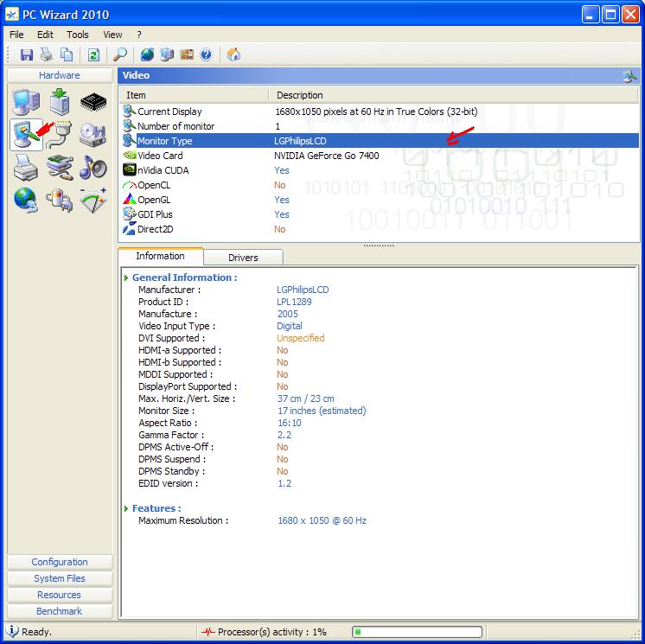This screenshot has height=644, width=645.
Task: Switch to the Information tab
Action: click(x=161, y=256)
